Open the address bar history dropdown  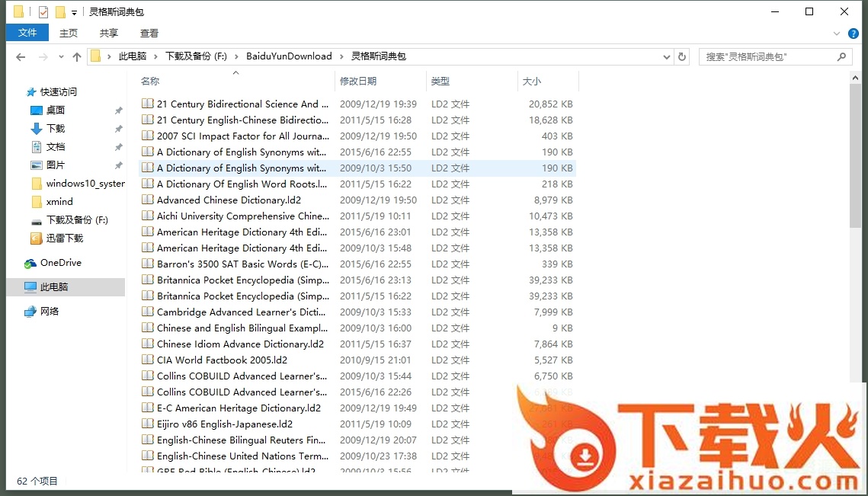click(667, 56)
